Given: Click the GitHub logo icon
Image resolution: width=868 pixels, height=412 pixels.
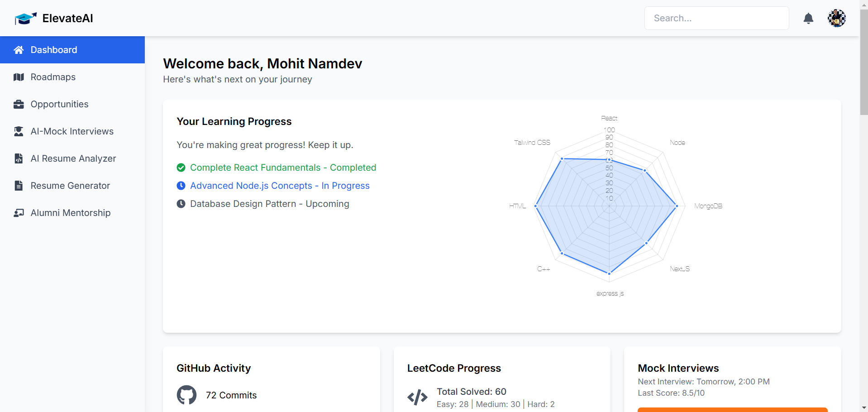Looking at the screenshot, I should [186, 395].
